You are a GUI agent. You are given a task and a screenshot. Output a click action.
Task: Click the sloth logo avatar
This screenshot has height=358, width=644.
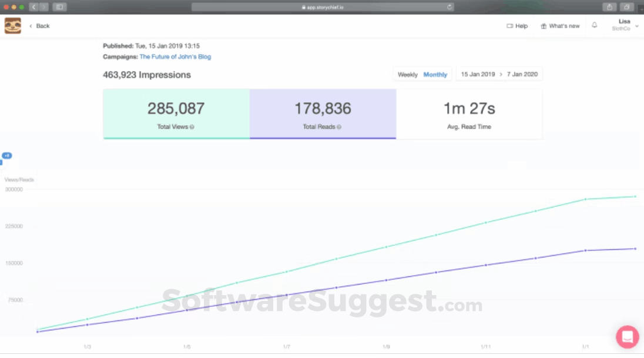(13, 26)
